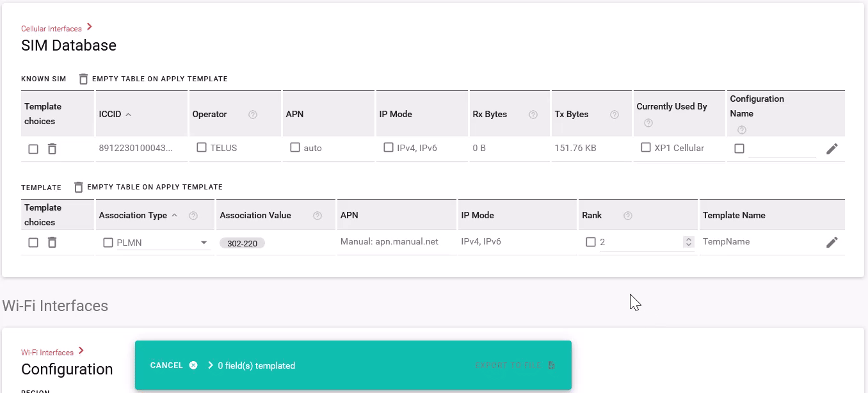Click help icon next to Operator column

pos(253,115)
